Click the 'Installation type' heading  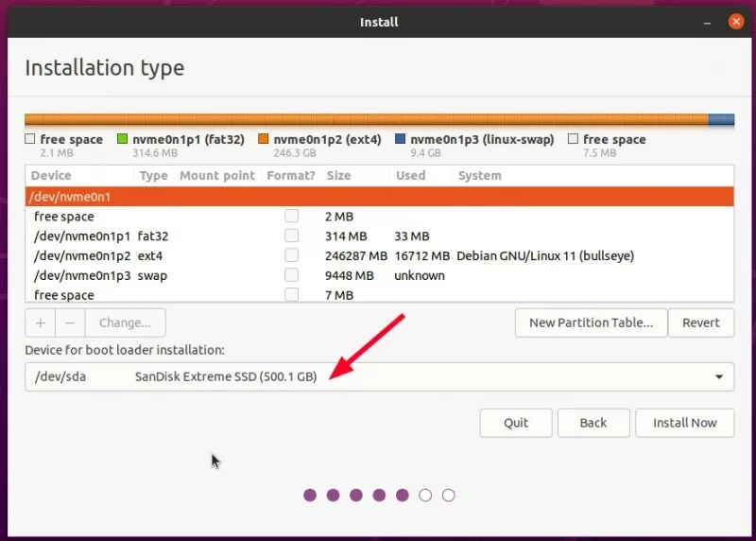click(105, 67)
